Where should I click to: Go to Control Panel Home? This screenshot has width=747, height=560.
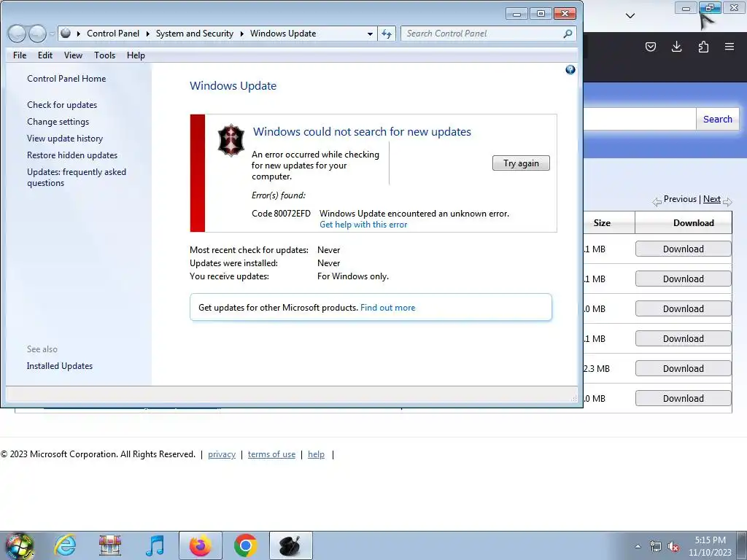coord(66,79)
